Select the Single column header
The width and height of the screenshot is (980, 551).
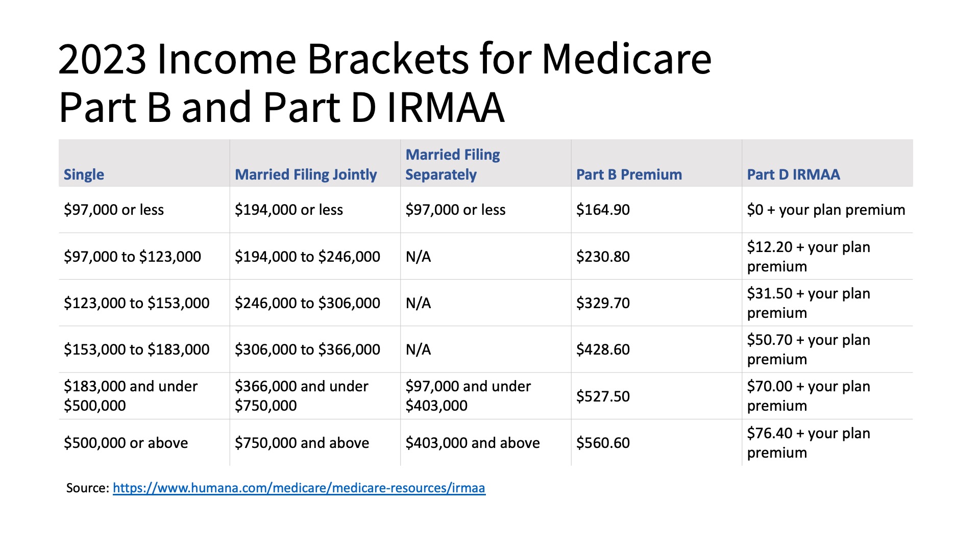click(x=84, y=174)
